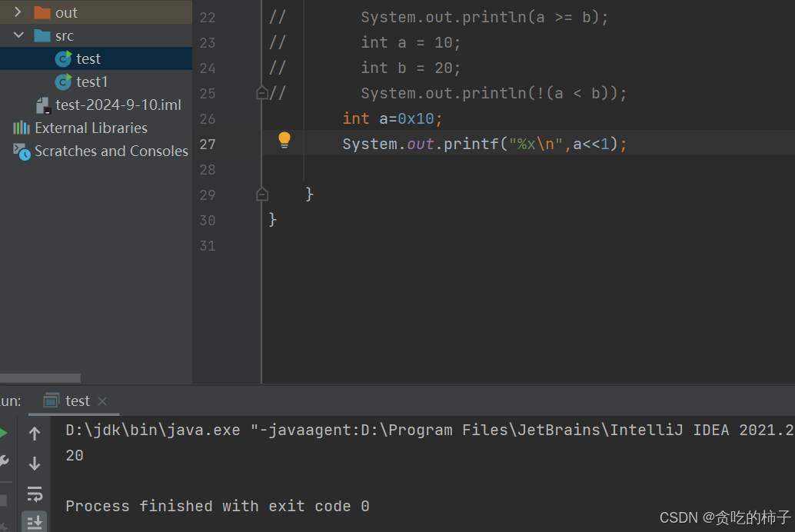
Task: Toggle scroll to end of console
Action: pos(35,522)
